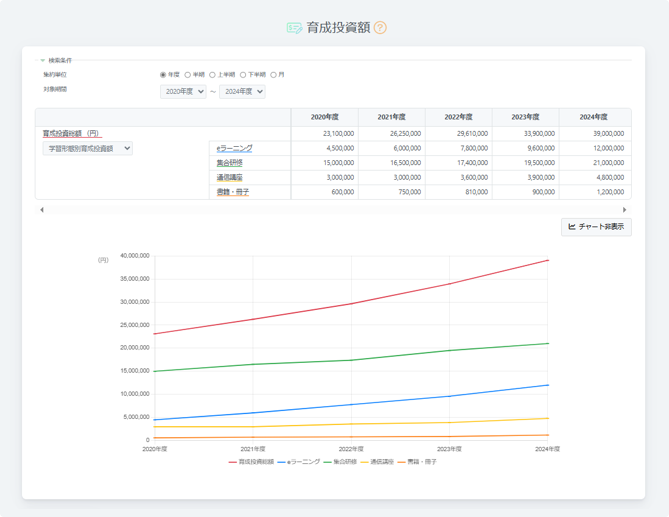
Task: Open the 2020年度 start period dropdown
Action: click(183, 92)
